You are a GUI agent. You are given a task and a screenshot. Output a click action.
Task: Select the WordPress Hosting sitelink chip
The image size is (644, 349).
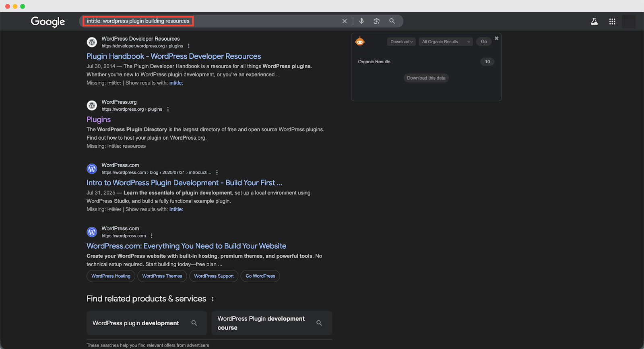(111, 276)
